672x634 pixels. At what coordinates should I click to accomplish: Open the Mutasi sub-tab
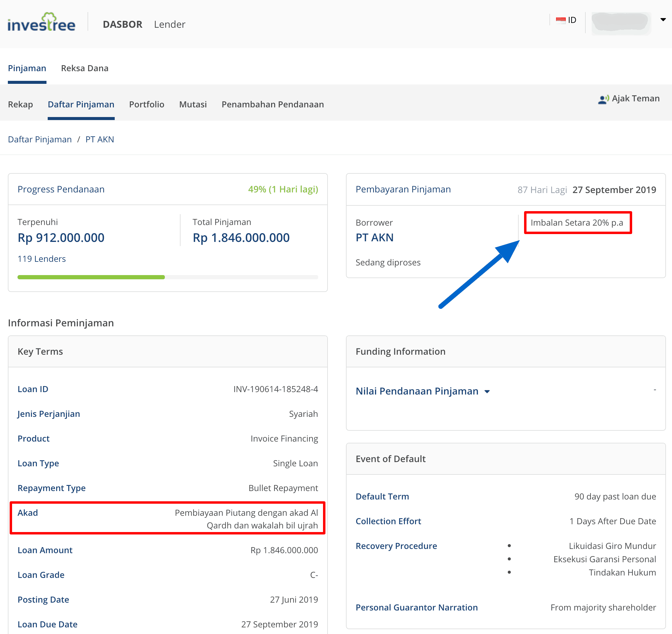(x=193, y=104)
